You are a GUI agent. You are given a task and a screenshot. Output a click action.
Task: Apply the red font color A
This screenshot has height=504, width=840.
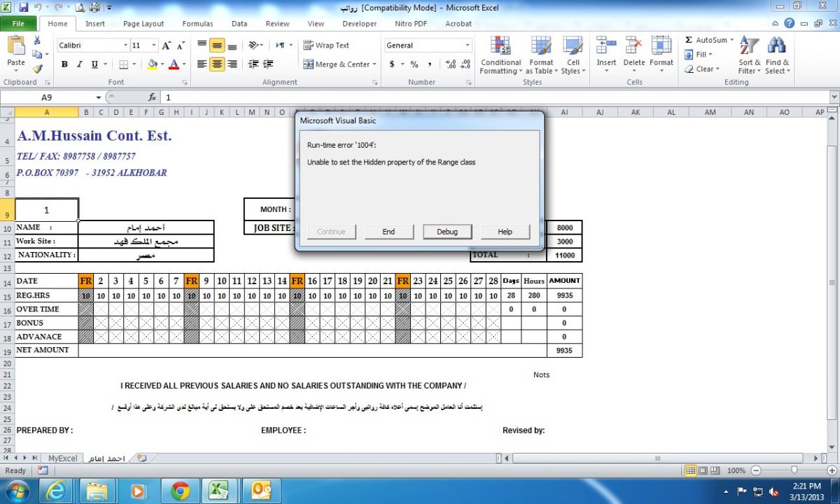coord(174,64)
